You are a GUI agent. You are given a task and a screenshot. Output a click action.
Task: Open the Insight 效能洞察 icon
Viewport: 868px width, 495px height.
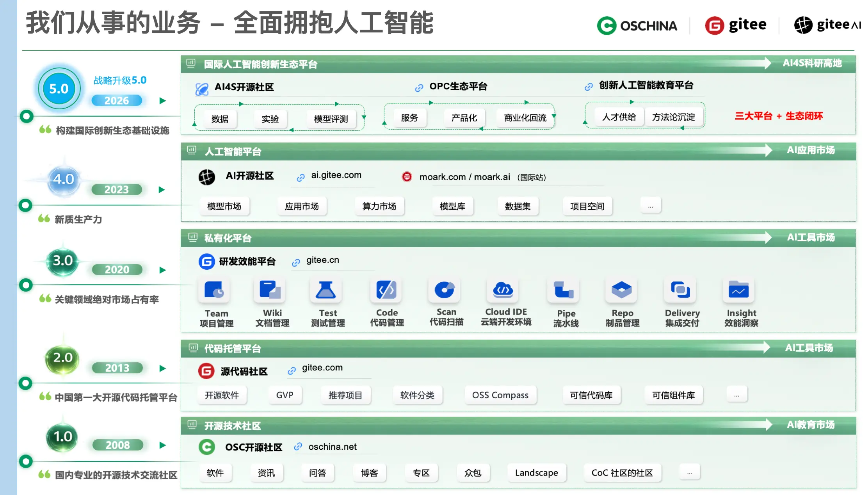click(739, 290)
